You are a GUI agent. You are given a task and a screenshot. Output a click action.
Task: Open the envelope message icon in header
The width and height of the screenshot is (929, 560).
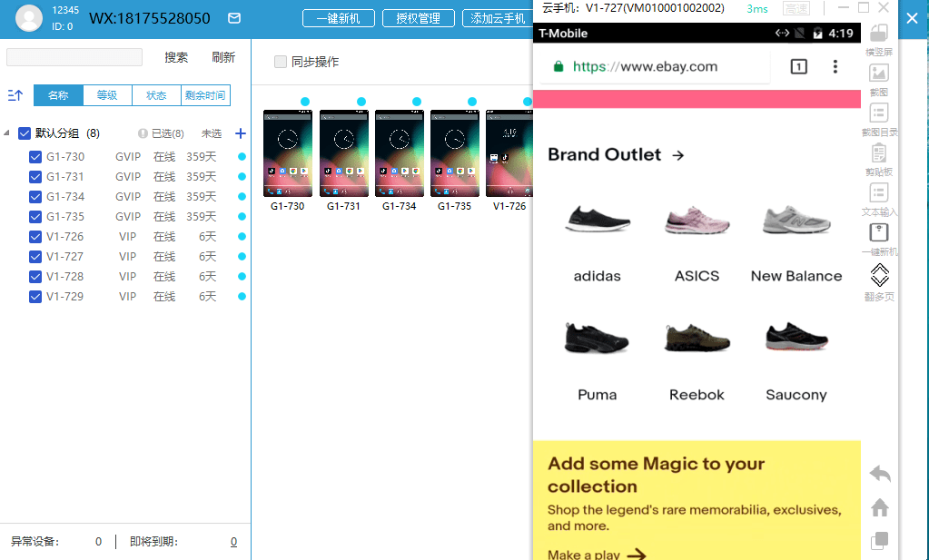234,18
